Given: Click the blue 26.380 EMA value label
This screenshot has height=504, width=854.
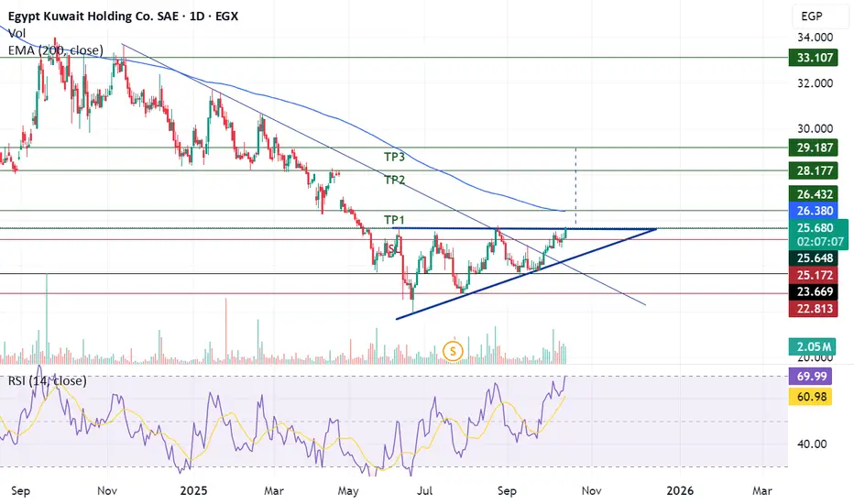Looking at the screenshot, I should click(x=813, y=211).
